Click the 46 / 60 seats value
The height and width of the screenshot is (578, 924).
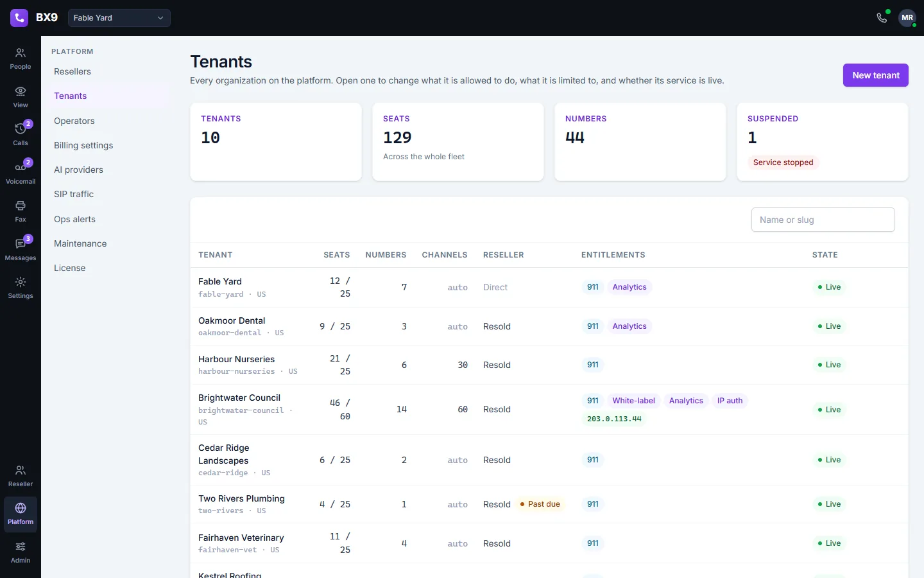pos(340,409)
